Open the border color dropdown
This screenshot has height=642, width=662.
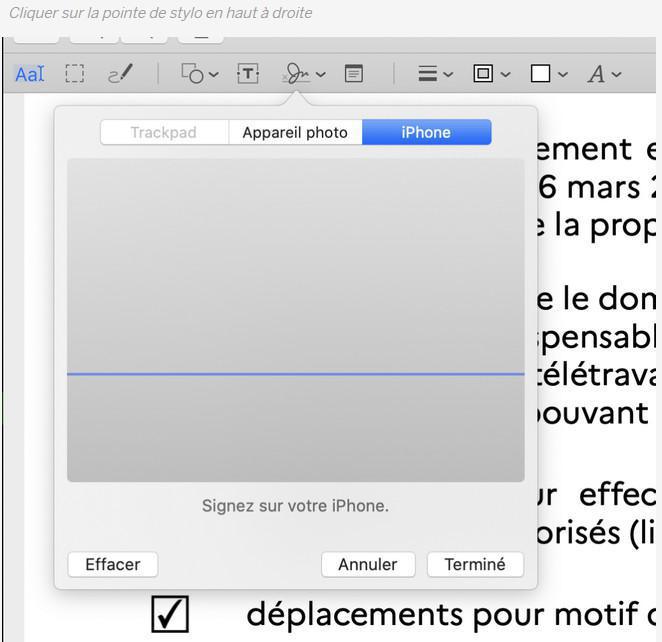(491, 74)
